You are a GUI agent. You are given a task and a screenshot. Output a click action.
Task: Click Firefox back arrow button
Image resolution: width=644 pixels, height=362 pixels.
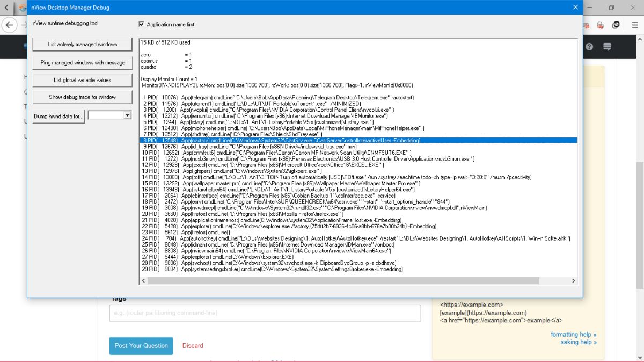(x=9, y=25)
